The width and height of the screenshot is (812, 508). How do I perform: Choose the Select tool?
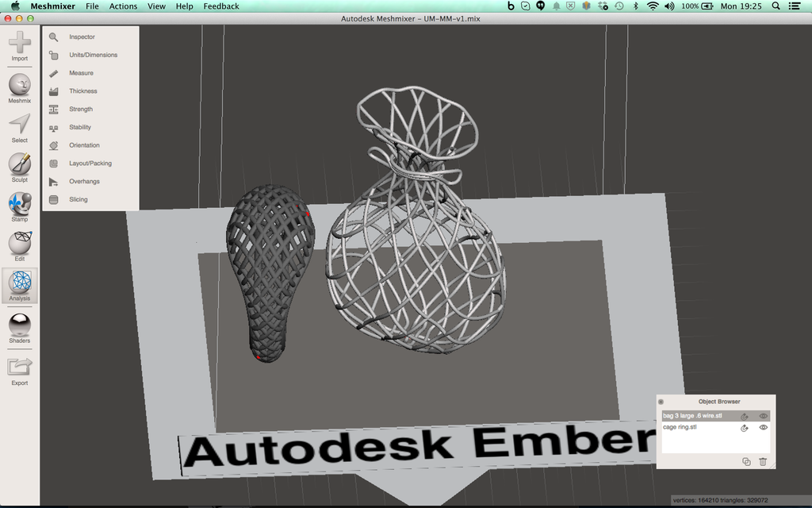[x=20, y=125]
